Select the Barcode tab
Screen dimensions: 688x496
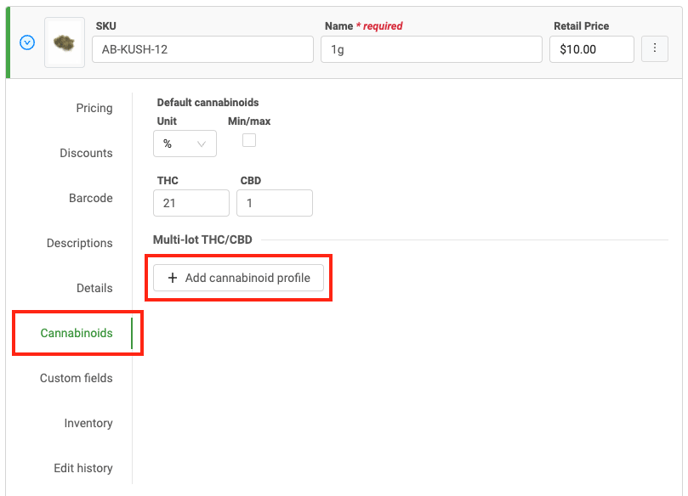pyautogui.click(x=90, y=198)
